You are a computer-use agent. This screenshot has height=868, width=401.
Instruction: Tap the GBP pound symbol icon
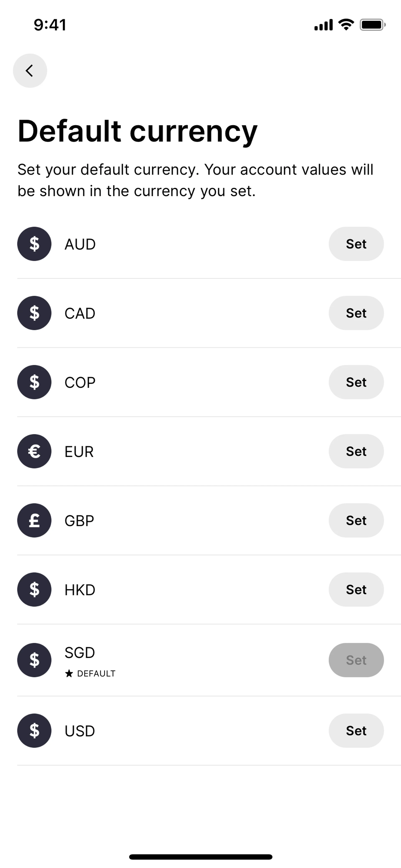click(34, 520)
